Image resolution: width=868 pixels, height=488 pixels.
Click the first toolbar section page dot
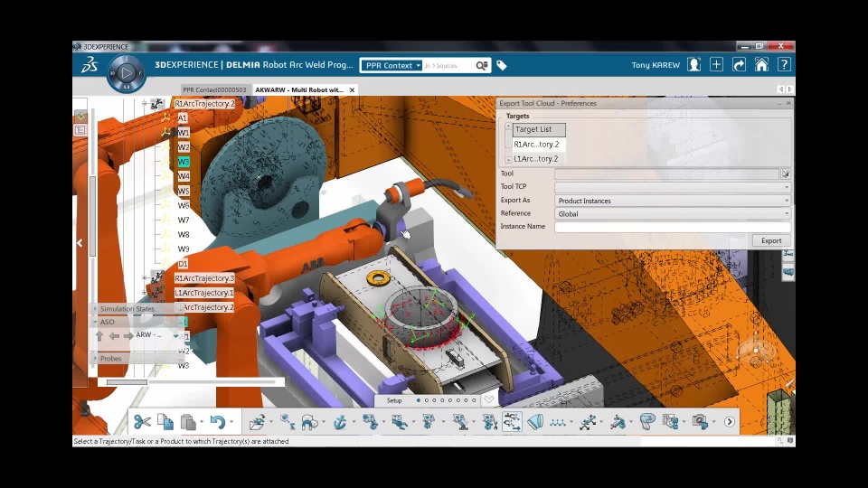(419, 400)
